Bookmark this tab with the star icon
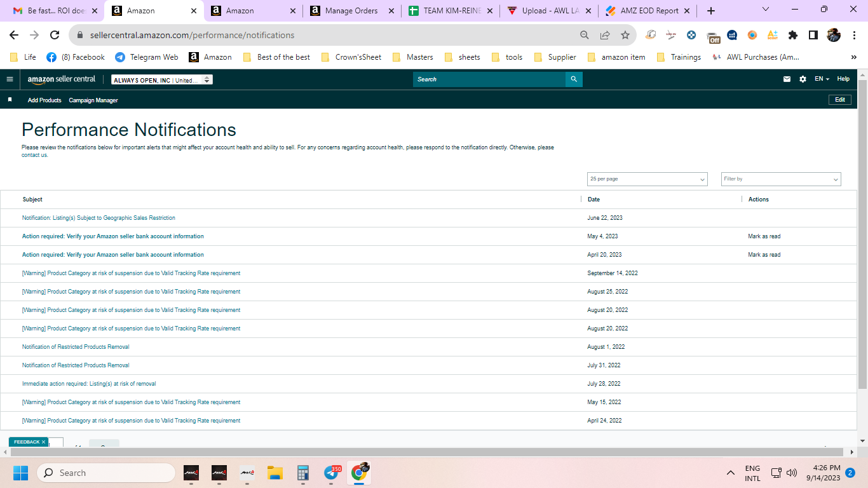Image resolution: width=868 pixels, height=488 pixels. point(625,35)
